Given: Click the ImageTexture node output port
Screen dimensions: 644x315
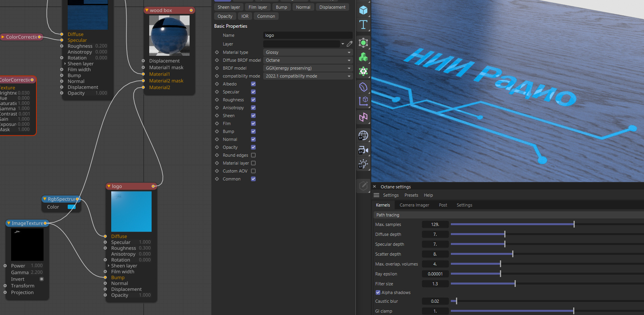Looking at the screenshot, I should (45, 223).
